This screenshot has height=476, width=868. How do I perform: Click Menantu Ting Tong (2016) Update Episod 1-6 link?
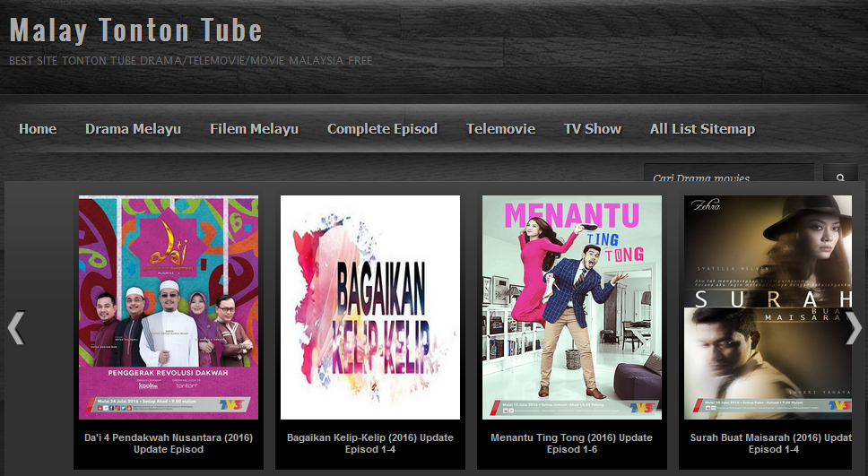click(572, 444)
